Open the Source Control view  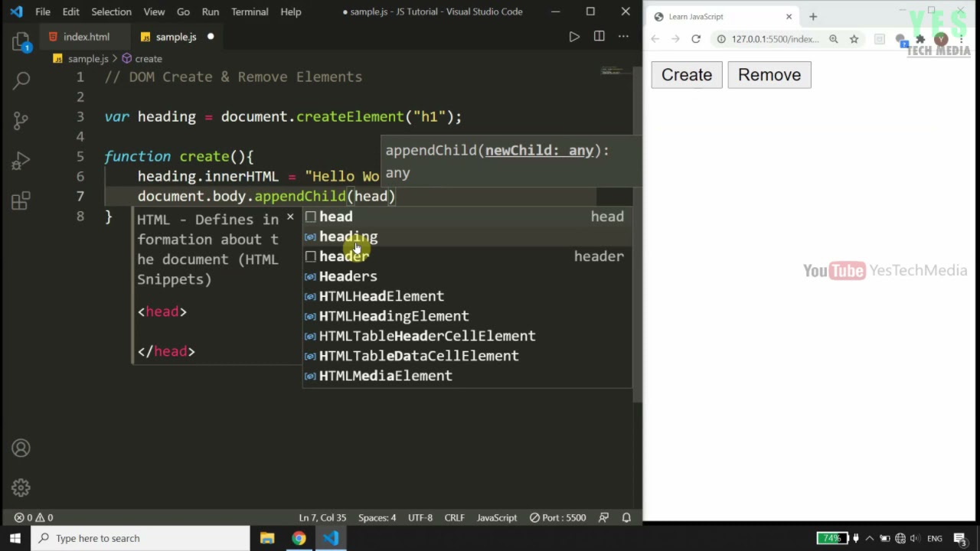(21, 120)
